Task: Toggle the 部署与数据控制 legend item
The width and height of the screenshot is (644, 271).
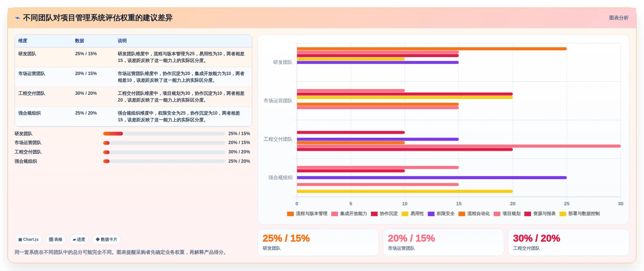Action: pyautogui.click(x=579, y=214)
